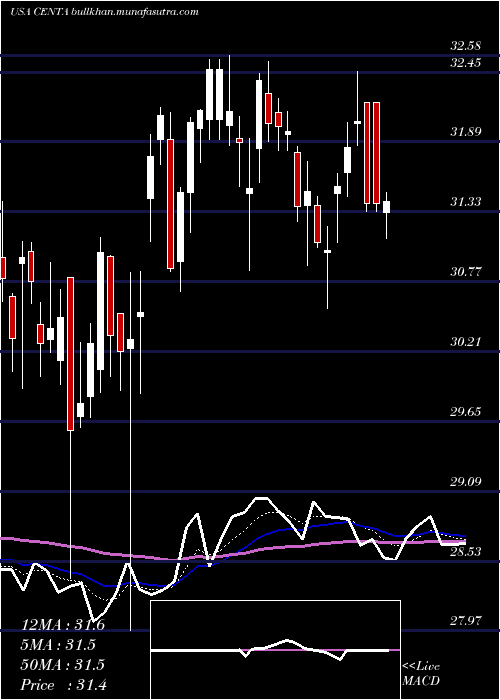
Task: Click the 30.21 price level label
Action: [x=466, y=342]
